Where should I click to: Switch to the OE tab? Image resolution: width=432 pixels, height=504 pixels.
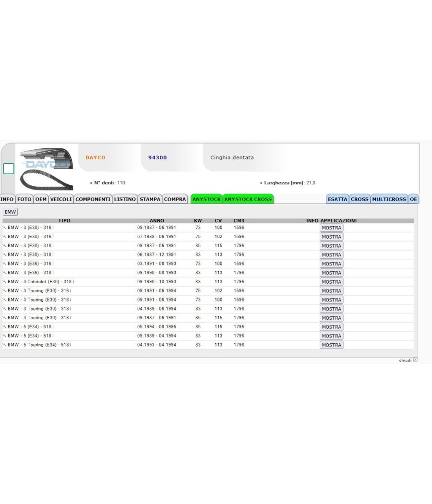point(413,199)
